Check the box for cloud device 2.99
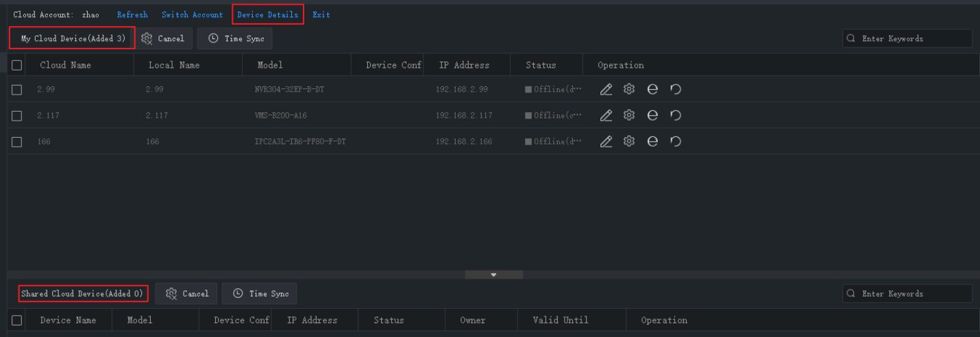The width and height of the screenshot is (980, 337). (17, 90)
